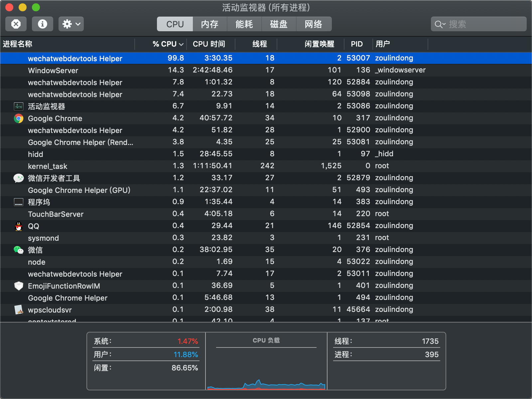
Task: Select wechatwebdevtools Helper row with PID 52900
Action: point(266,130)
